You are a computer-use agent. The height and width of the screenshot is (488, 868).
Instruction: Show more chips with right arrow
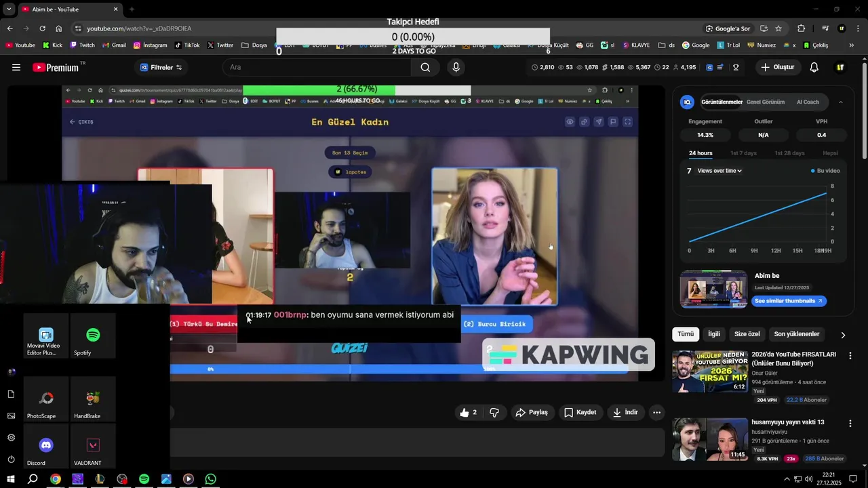pos(843,335)
